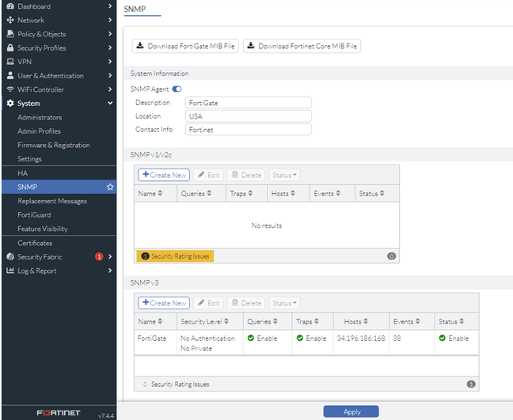Click the Location input field

click(249, 116)
